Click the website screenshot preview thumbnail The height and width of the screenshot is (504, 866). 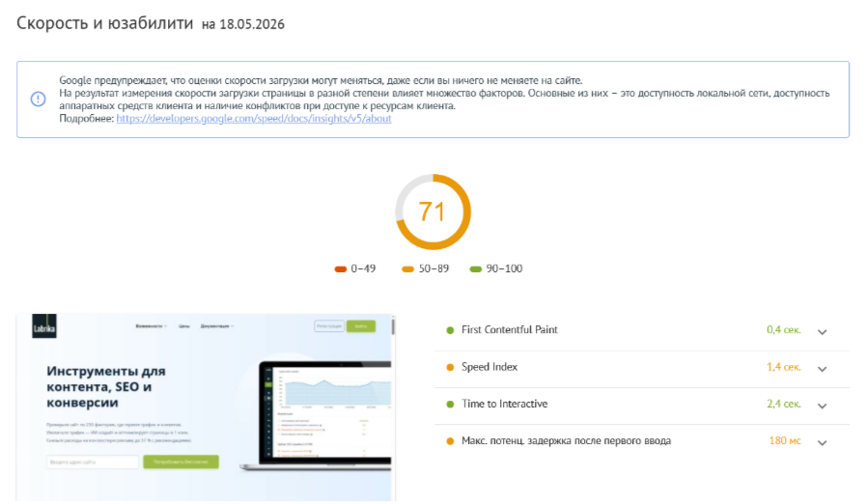pos(206,407)
